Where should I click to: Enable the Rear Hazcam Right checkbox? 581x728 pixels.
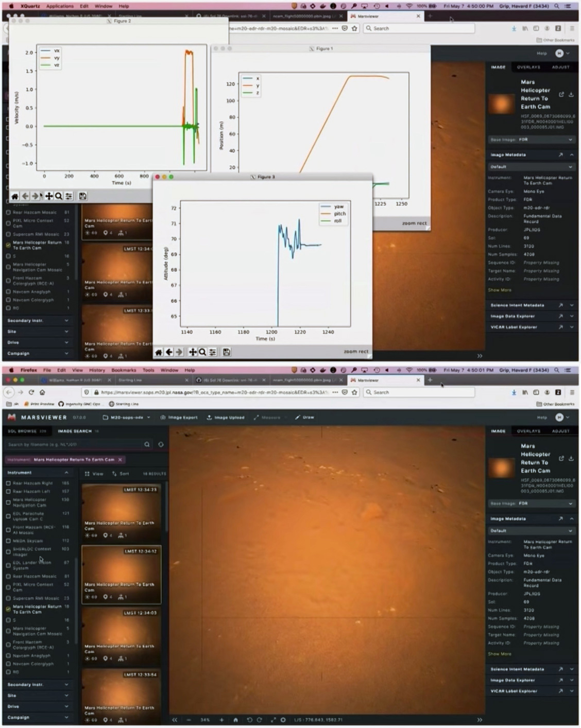click(8, 483)
